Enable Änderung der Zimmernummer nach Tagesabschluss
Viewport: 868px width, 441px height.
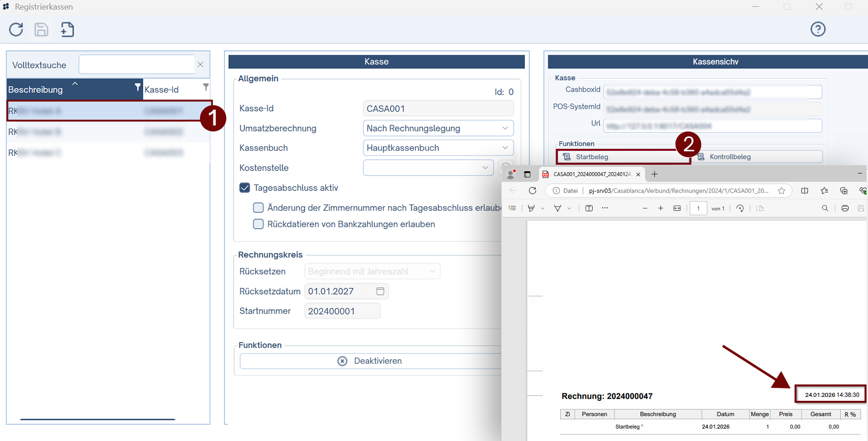pos(258,208)
